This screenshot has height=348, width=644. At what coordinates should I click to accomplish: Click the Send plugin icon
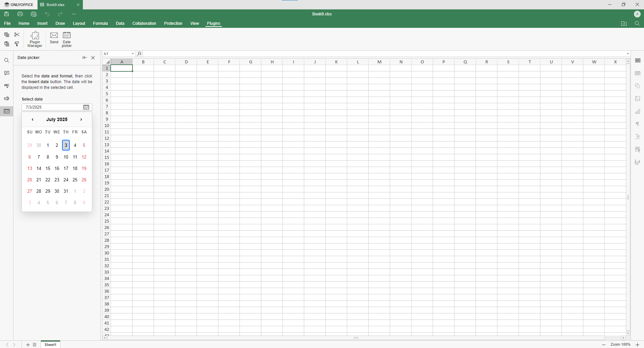pyautogui.click(x=54, y=38)
